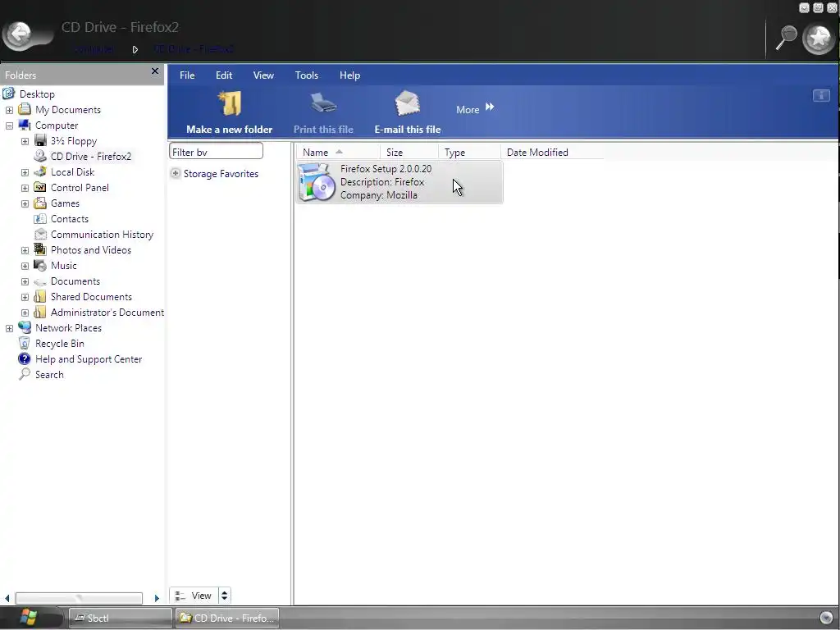The image size is (840, 630).
Task: Click CD Drive - Firefo... taskbar button
Action: (x=227, y=618)
